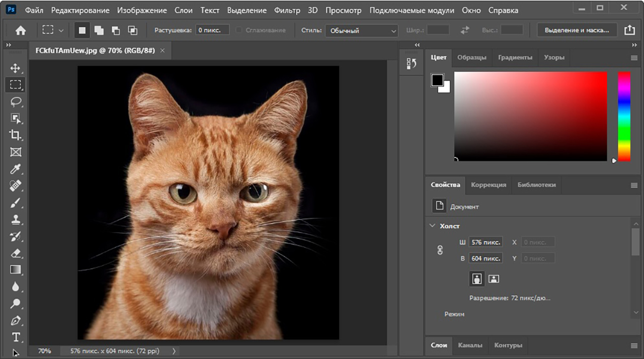Click the Выделение и маска button
The width and height of the screenshot is (644, 359).
tap(577, 30)
